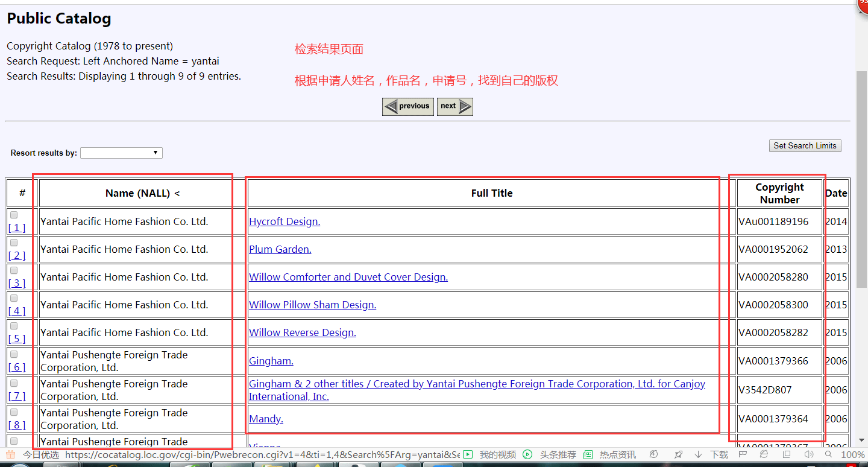Click the previous page arrow button
868x467 pixels.
[x=407, y=106]
